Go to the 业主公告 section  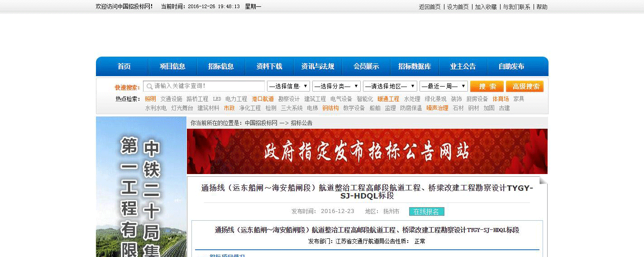pos(463,67)
